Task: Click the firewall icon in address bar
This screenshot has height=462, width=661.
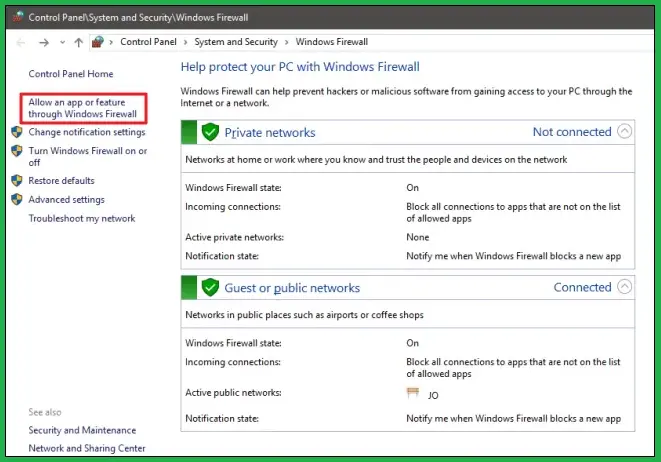Action: tap(98, 42)
